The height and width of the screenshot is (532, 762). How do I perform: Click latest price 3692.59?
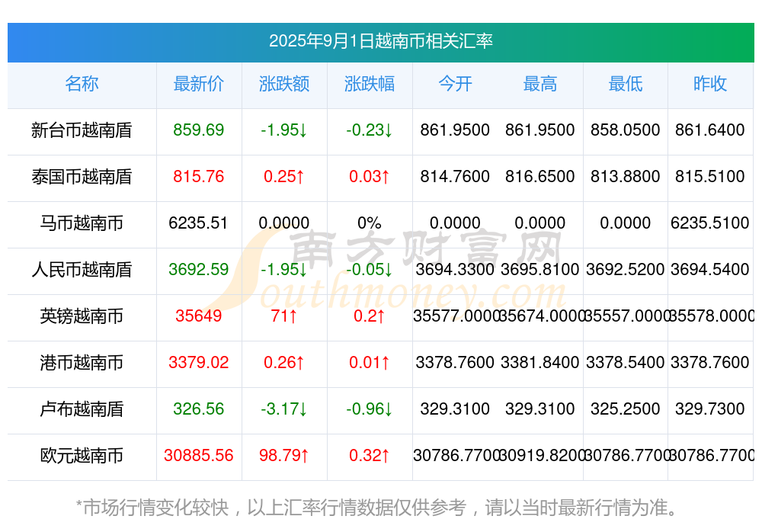(198, 269)
